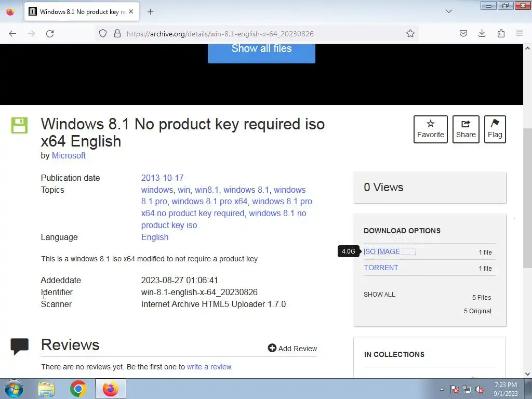The height and width of the screenshot is (399, 532).
Task: Show hidden system tray icons
Action: (442, 389)
